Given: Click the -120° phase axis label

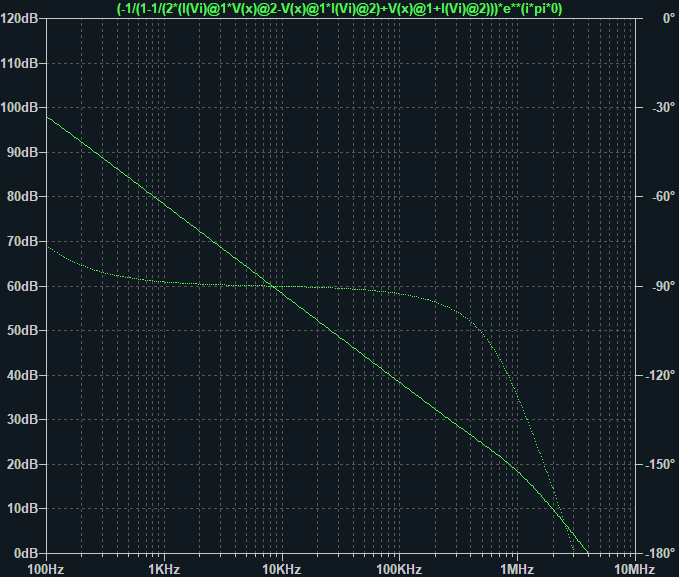Looking at the screenshot, I should tap(660, 375).
